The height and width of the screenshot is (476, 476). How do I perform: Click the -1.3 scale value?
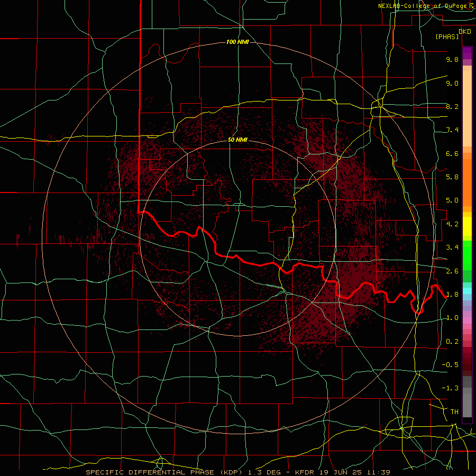450,388
